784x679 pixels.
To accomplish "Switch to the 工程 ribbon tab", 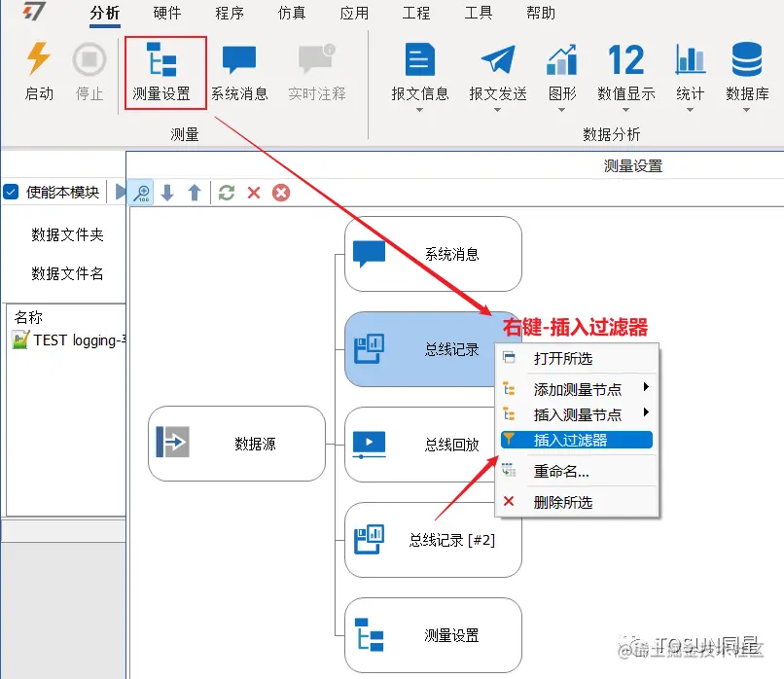I will [416, 13].
